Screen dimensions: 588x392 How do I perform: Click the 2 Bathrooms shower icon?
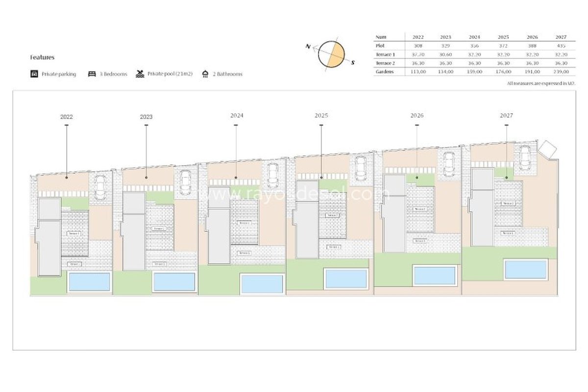[x=205, y=74]
